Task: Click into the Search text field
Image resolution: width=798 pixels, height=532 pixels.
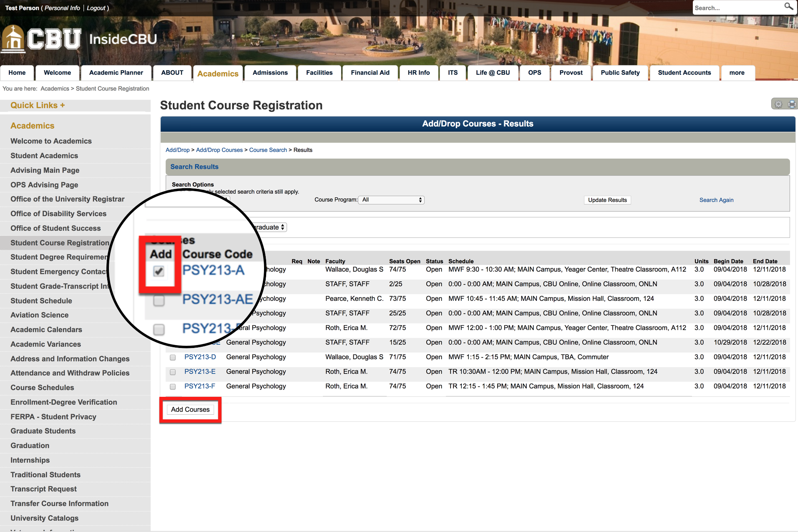Action: 736,8
